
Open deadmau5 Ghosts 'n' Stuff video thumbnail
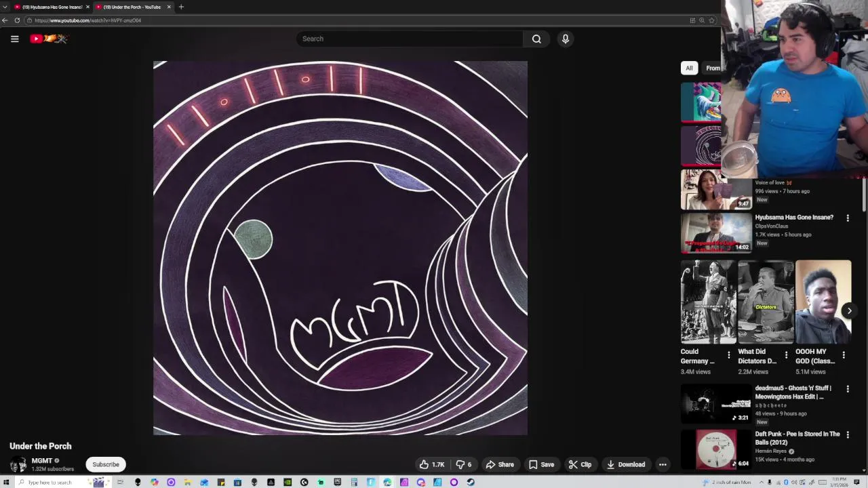pos(716,404)
